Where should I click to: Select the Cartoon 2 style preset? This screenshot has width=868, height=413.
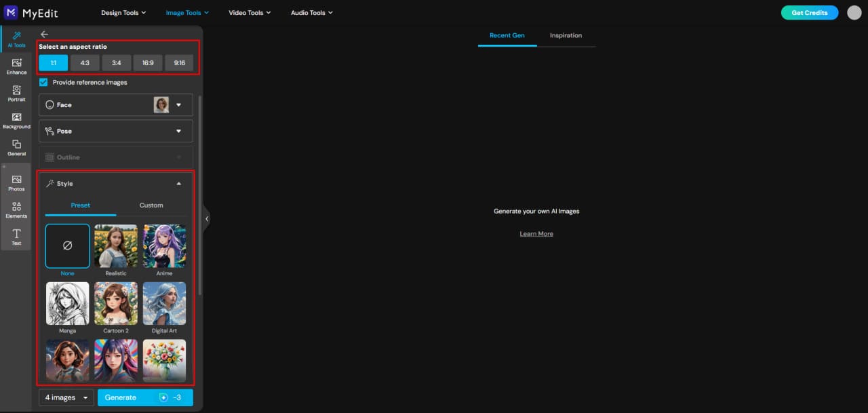tap(116, 304)
